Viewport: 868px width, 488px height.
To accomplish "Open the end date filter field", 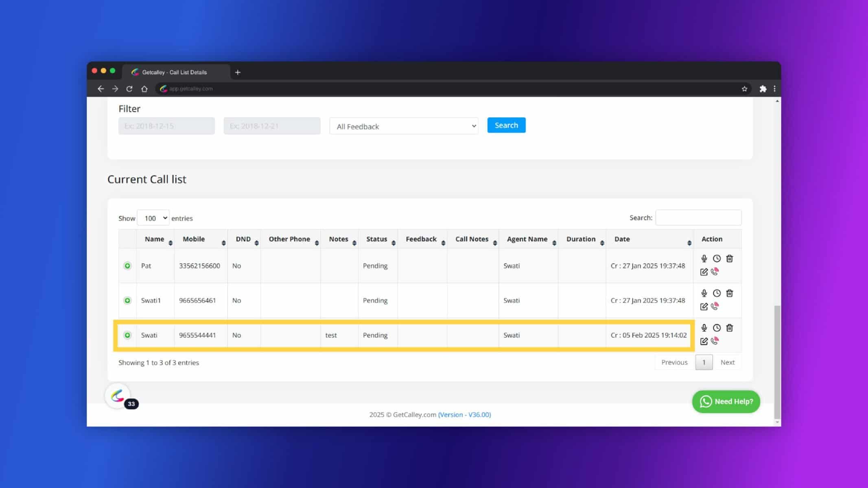I will click(x=272, y=126).
